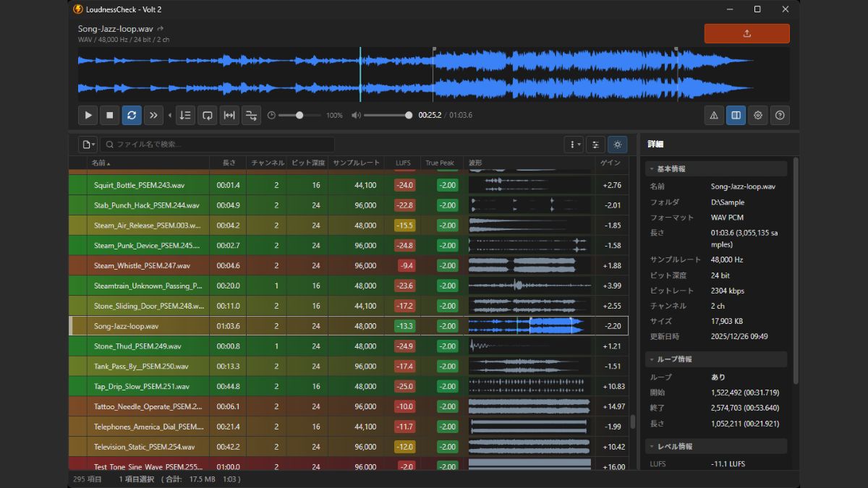Image resolution: width=868 pixels, height=488 pixels.
Task: Click the fast-forward double arrow button
Action: coord(153,115)
